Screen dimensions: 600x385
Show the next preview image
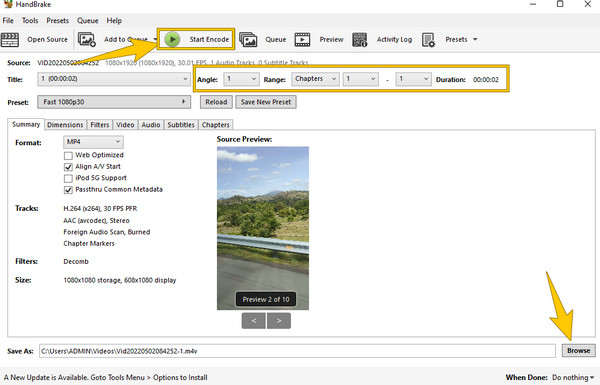pyautogui.click(x=279, y=321)
